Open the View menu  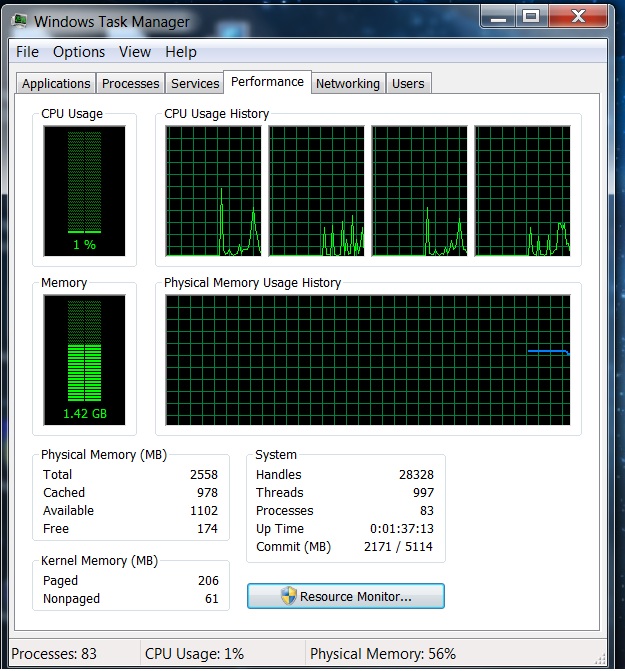[x=135, y=52]
